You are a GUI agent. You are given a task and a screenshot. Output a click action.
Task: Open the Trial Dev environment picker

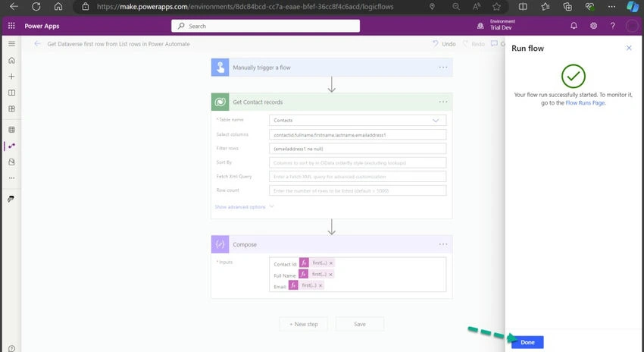496,25
